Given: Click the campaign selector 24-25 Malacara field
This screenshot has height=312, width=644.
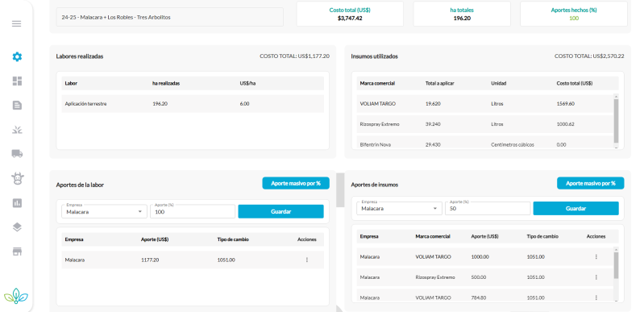Looking at the screenshot, I should pos(169,17).
